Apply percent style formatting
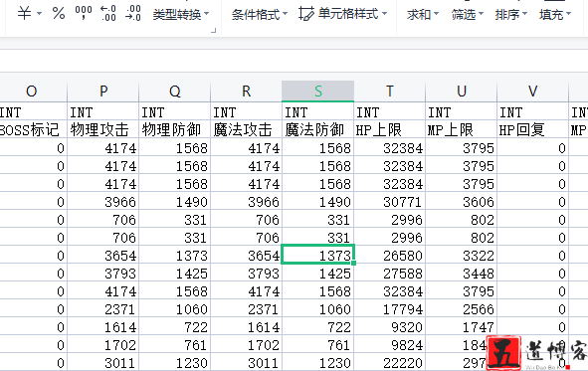 pyautogui.click(x=59, y=14)
